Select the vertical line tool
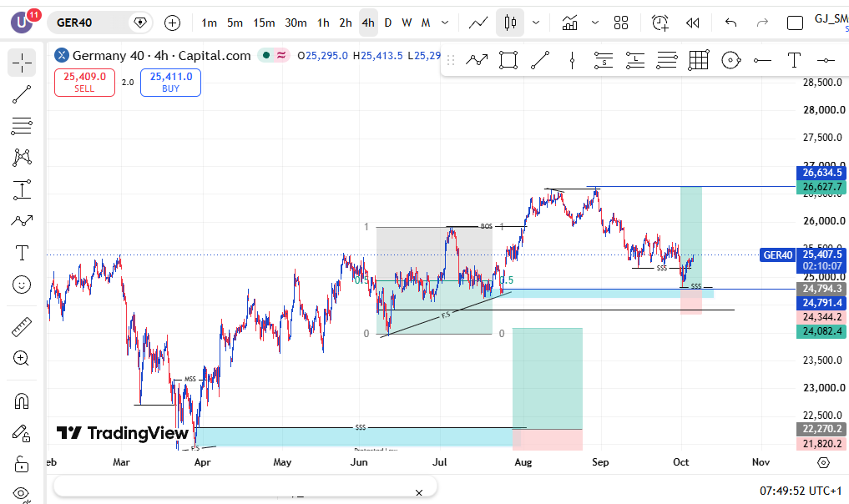849x504 pixels. (x=572, y=60)
